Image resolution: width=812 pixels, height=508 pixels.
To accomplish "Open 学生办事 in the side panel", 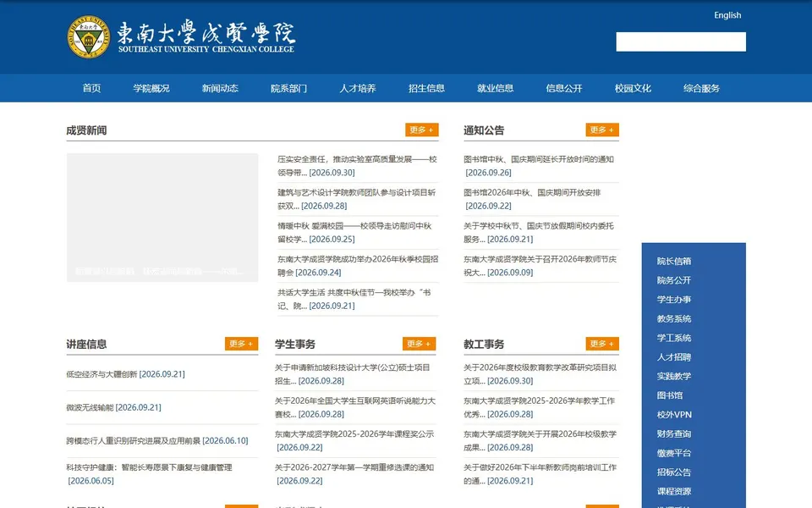I will [674, 300].
